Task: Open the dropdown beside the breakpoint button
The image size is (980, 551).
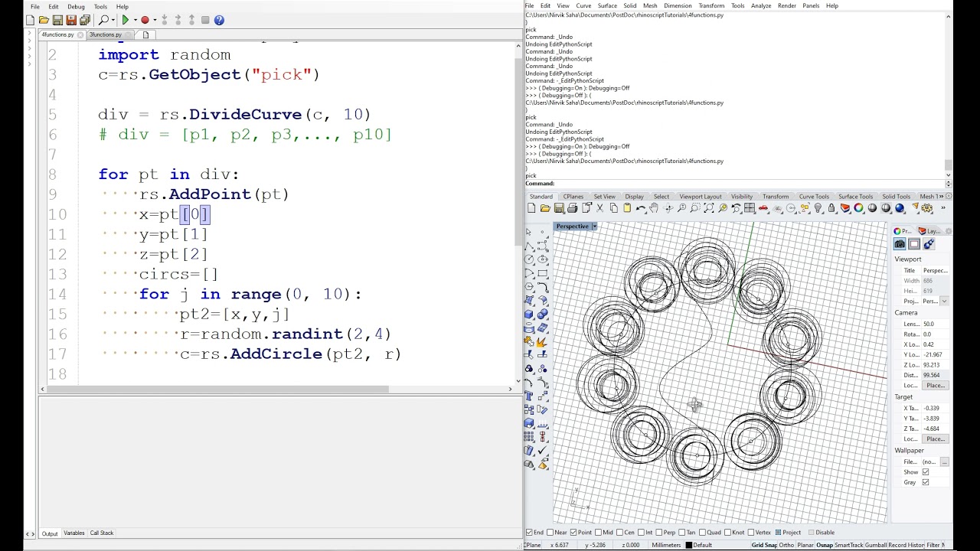Action: [154, 20]
